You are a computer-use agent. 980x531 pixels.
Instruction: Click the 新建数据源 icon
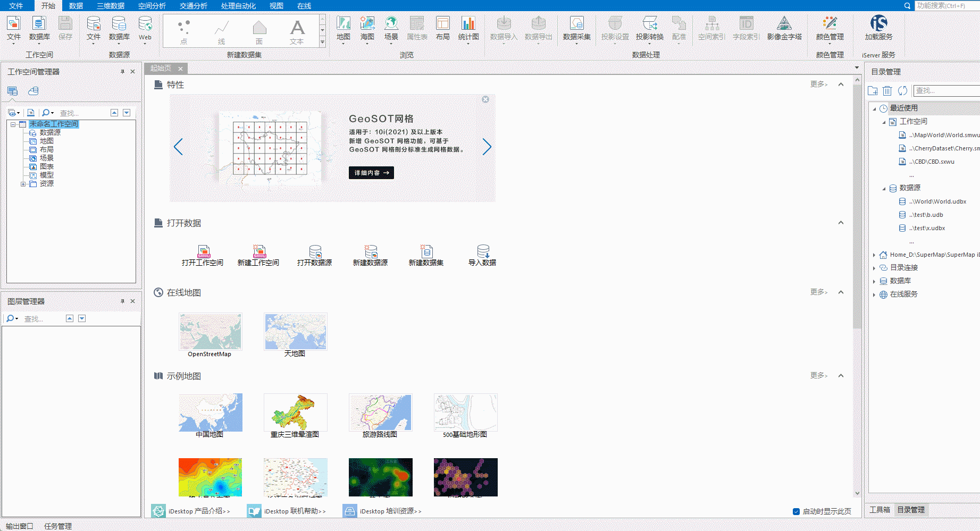click(371, 251)
